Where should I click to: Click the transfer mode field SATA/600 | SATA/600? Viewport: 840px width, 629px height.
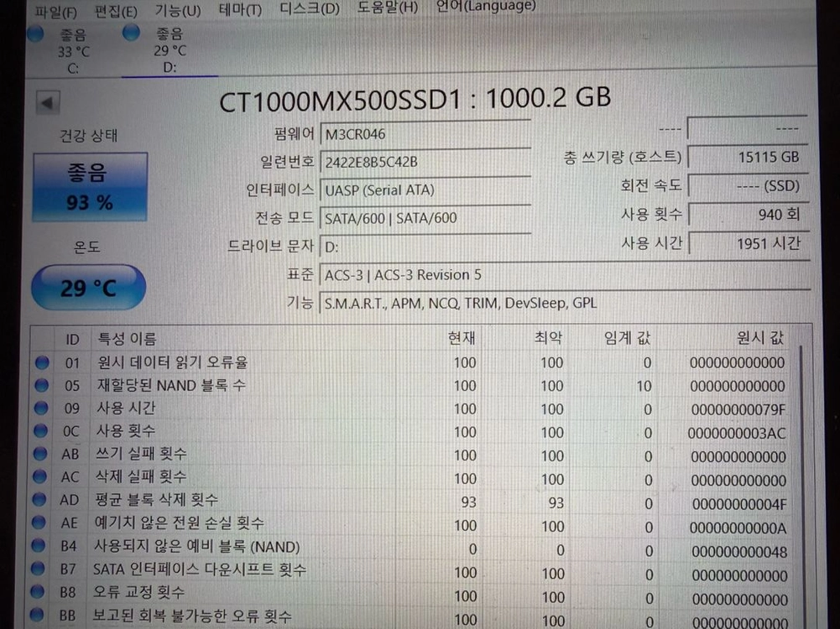425,218
